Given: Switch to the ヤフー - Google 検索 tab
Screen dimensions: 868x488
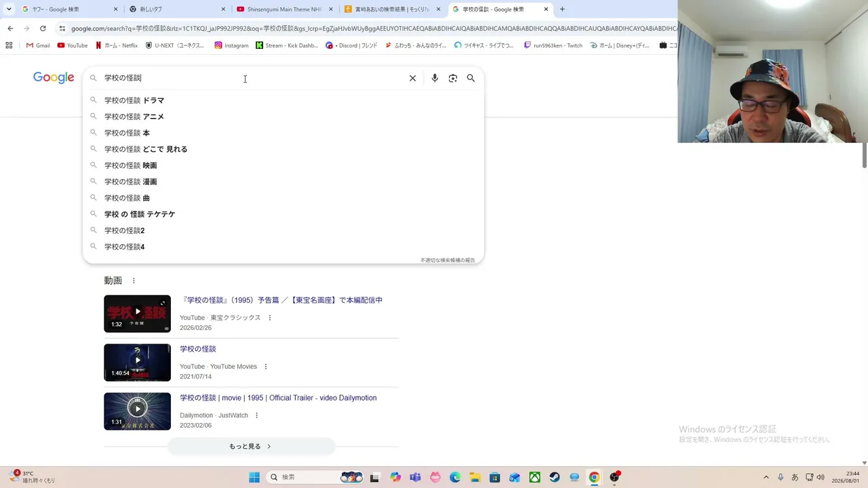Looking at the screenshot, I should click(x=69, y=9).
